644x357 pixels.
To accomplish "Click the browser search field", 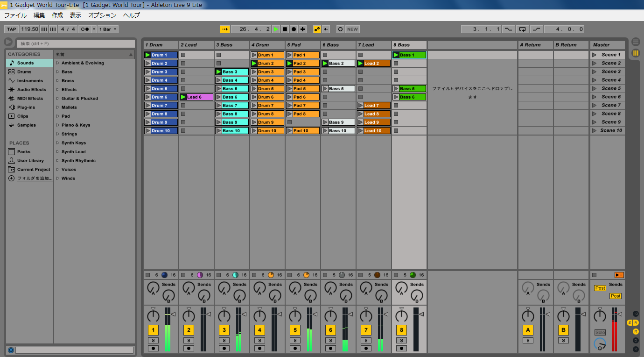I will pyautogui.click(x=75, y=43).
